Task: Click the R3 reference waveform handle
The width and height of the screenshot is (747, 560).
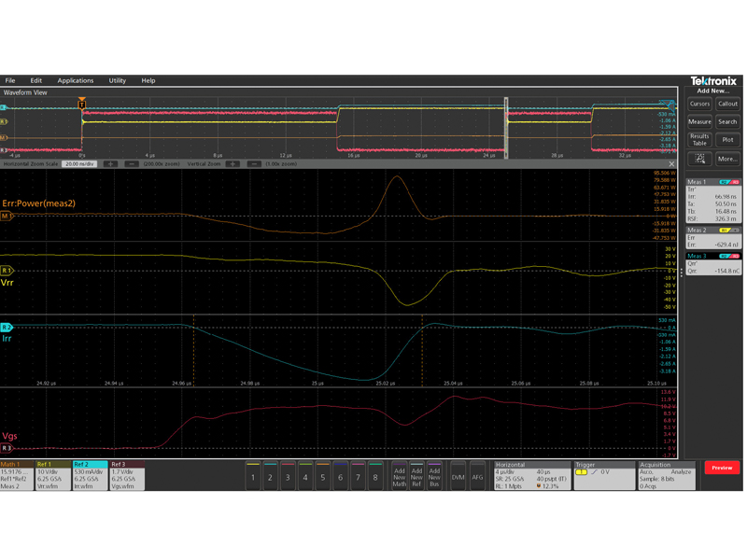Action: [7, 448]
